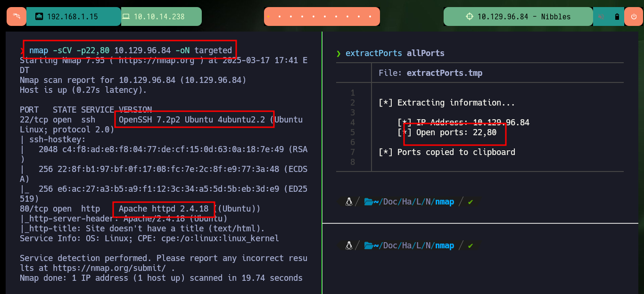644x294 pixels.
Task: Click 'Service detection performed' line
Action: pos(163,263)
